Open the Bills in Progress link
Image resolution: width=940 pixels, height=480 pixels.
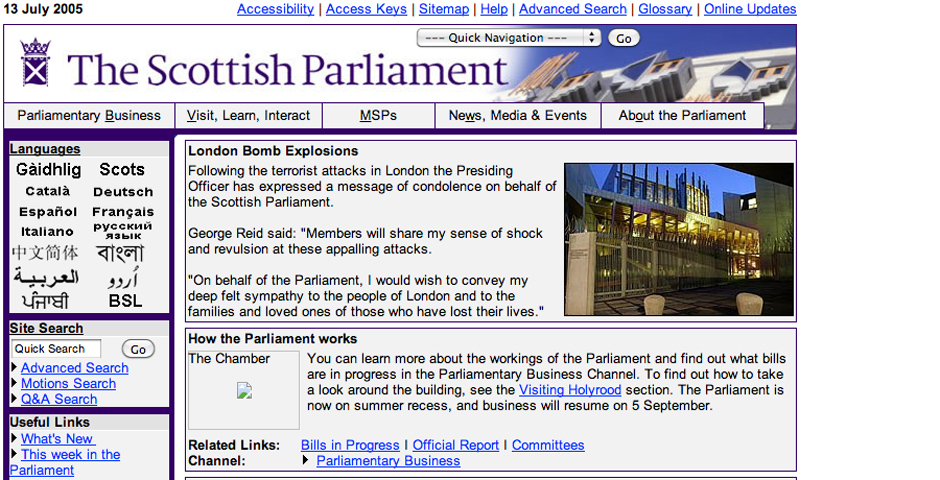pyautogui.click(x=350, y=445)
